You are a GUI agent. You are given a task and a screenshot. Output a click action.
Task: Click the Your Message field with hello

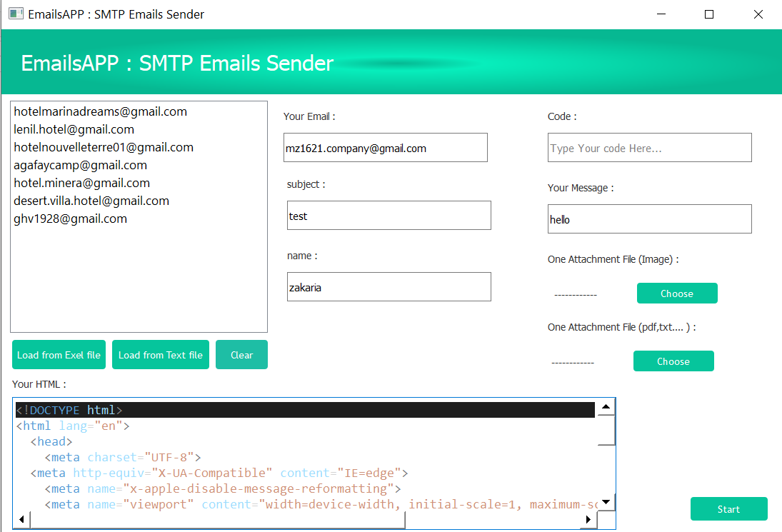tap(649, 219)
